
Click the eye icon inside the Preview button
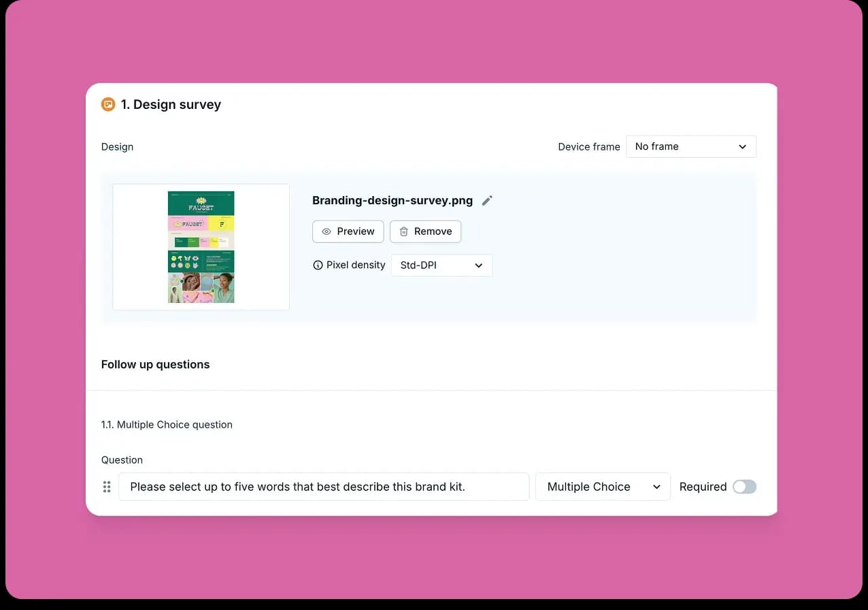point(327,231)
